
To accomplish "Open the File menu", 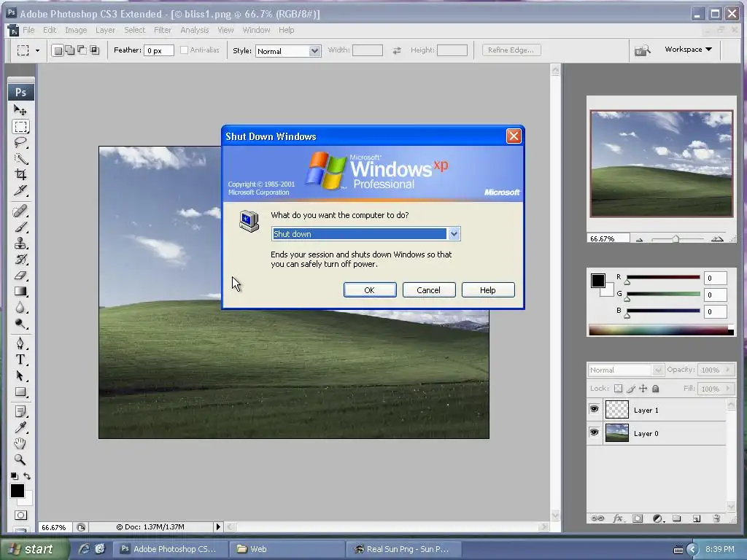I will click(28, 30).
